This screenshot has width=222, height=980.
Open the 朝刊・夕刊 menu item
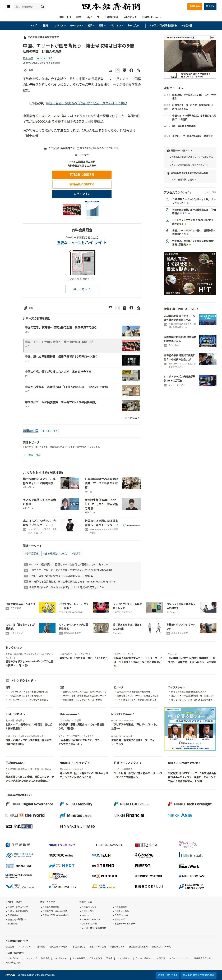pos(65,17)
